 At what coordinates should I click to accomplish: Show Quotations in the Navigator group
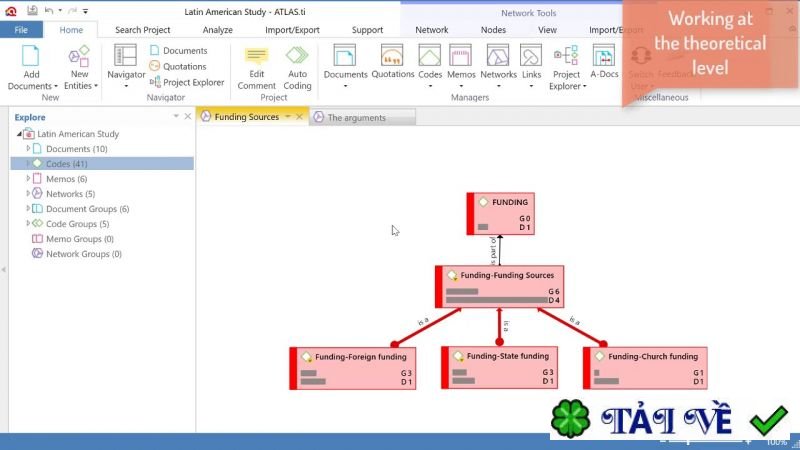click(x=178, y=66)
